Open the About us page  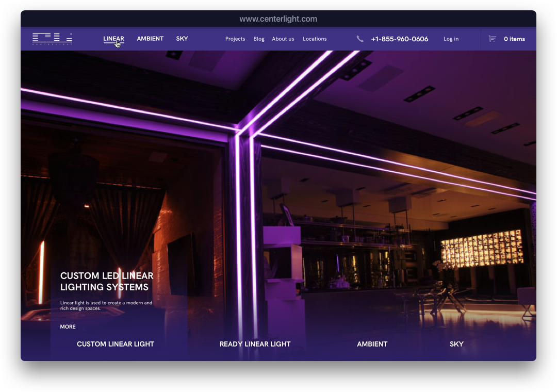[283, 39]
